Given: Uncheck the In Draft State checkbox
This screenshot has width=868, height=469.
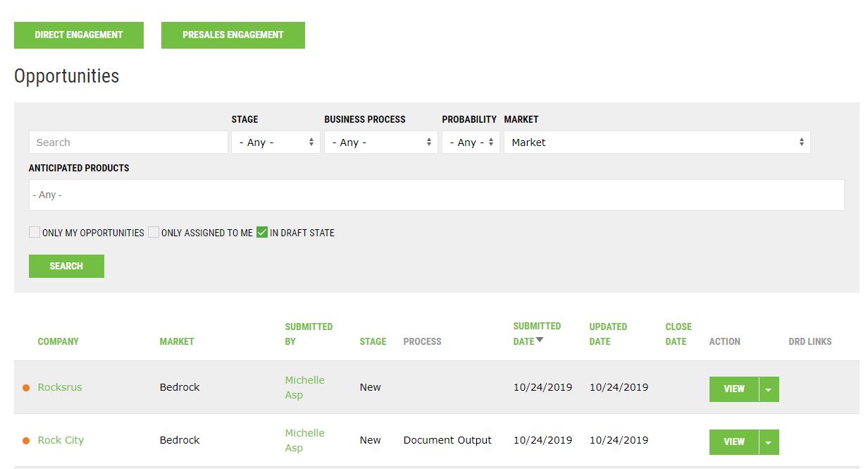Looking at the screenshot, I should click(x=263, y=232).
